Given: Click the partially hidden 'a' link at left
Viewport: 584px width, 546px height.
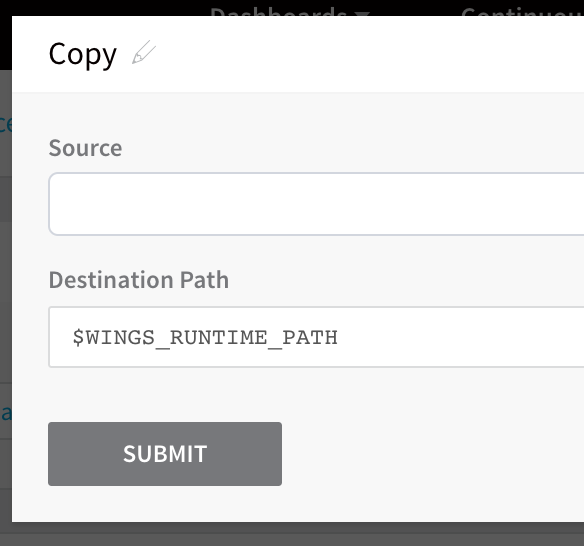Looking at the screenshot, I should coord(6,412).
